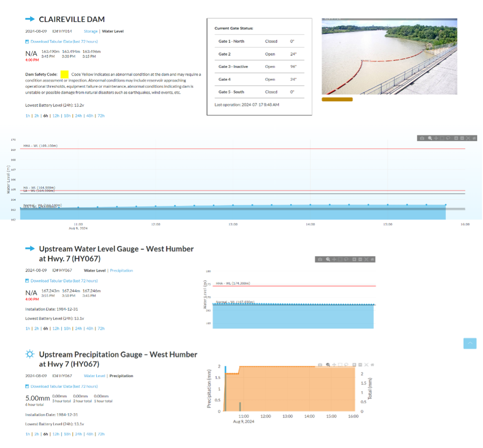Select the pan tool on Claireville Dam chart

point(436,138)
